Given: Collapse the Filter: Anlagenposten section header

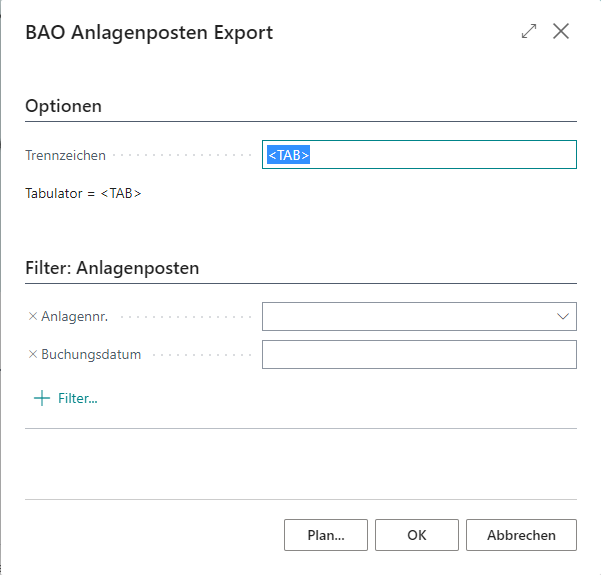Looking at the screenshot, I should [112, 268].
